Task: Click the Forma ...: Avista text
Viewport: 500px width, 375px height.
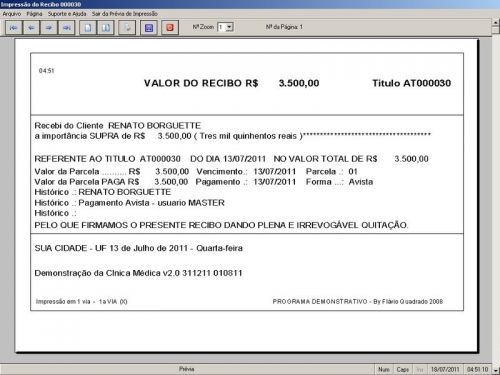Action: (339, 182)
